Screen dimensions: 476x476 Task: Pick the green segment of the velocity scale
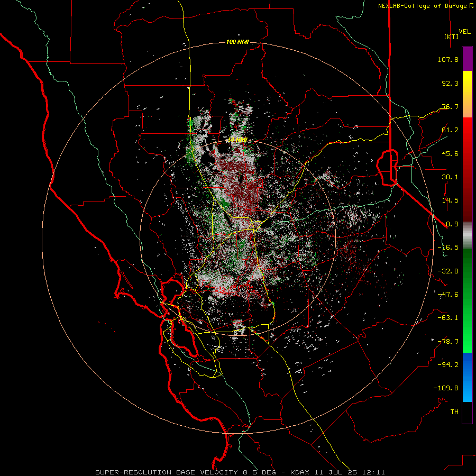click(x=467, y=300)
